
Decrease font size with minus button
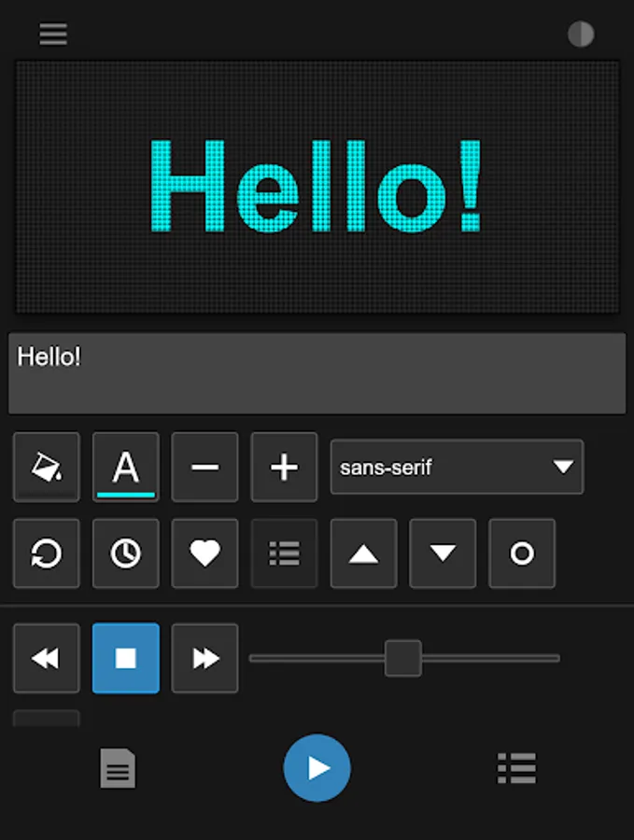(x=204, y=468)
